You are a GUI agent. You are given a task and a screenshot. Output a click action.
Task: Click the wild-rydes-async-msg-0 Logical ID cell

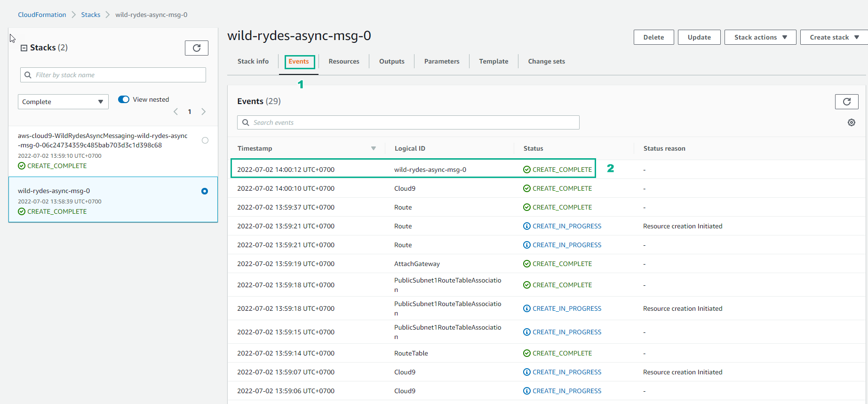430,170
